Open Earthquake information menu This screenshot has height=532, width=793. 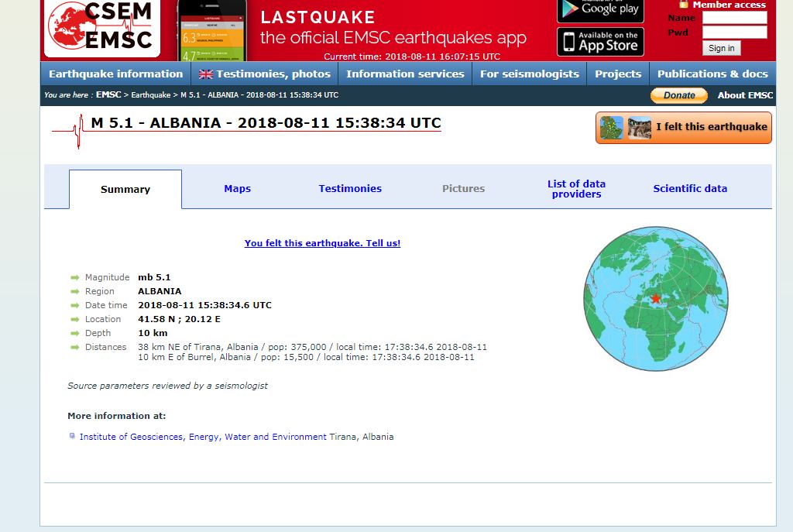[116, 74]
